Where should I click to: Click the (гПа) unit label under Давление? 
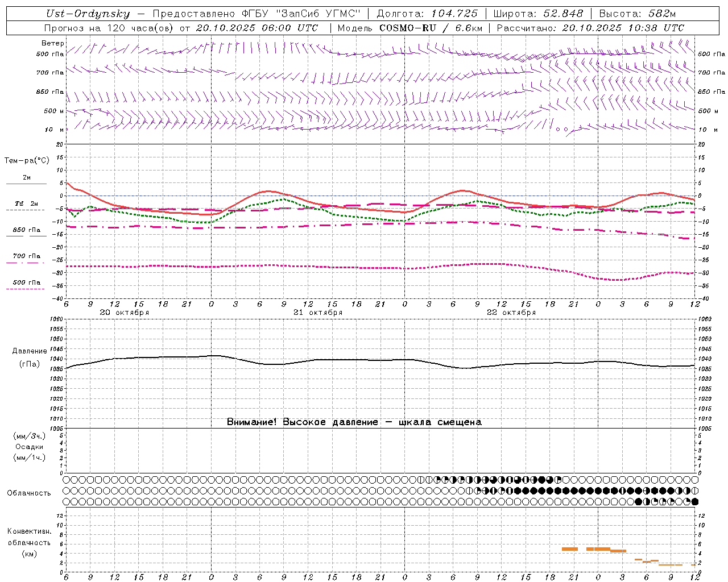click(x=30, y=364)
